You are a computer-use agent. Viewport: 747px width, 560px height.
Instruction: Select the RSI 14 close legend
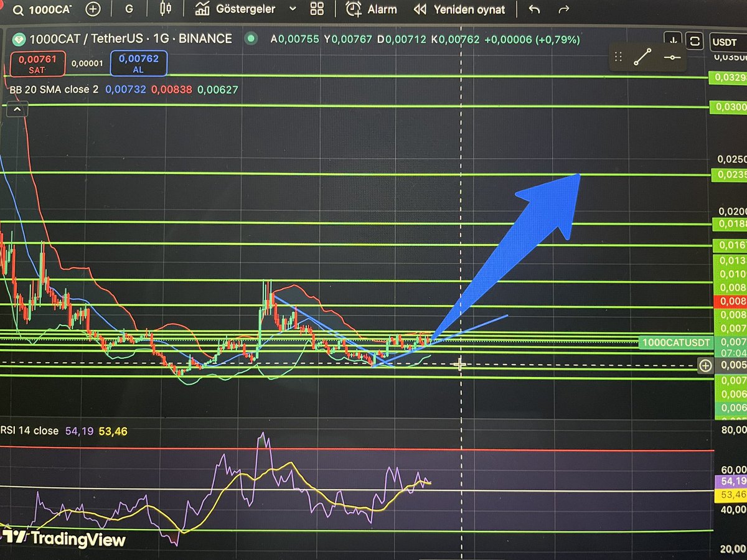(x=29, y=431)
